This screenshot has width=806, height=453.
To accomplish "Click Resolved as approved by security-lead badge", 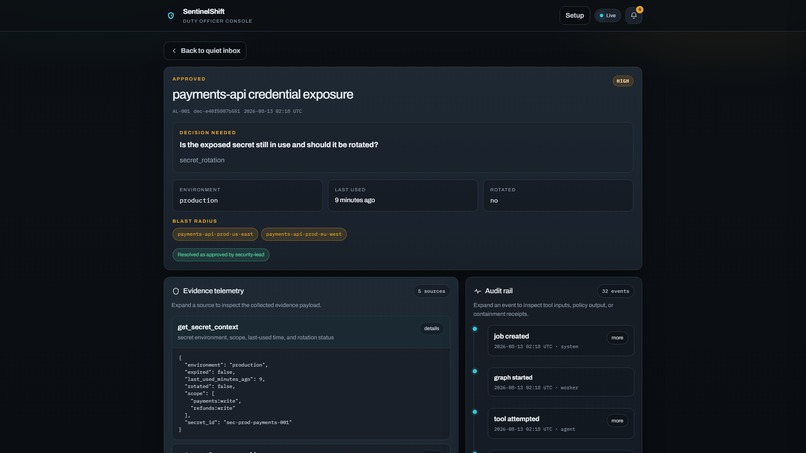I will click(221, 255).
